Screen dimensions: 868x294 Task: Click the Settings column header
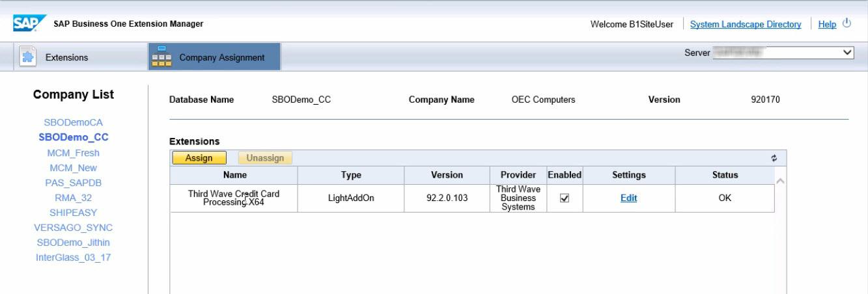629,175
